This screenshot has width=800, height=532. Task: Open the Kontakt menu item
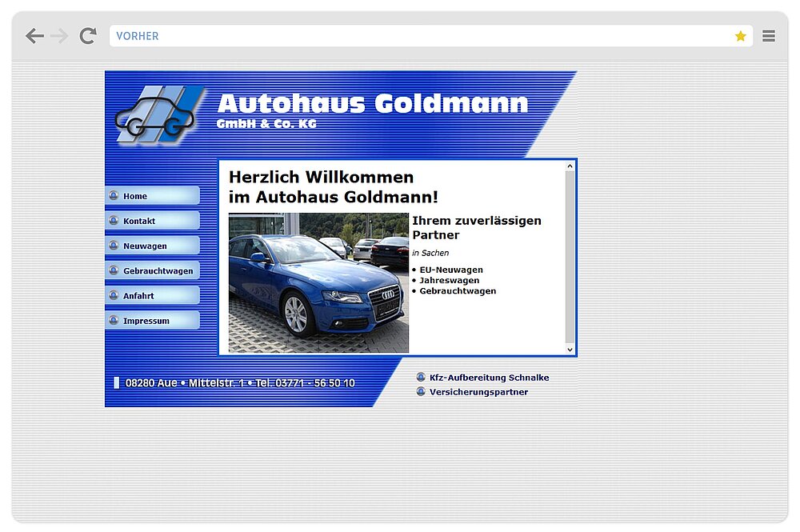153,221
